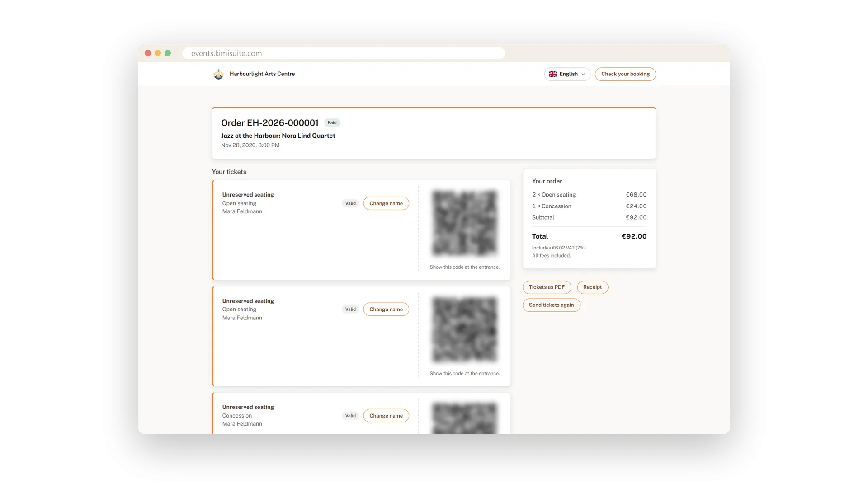Click the Concession ticket type label

[x=237, y=416]
